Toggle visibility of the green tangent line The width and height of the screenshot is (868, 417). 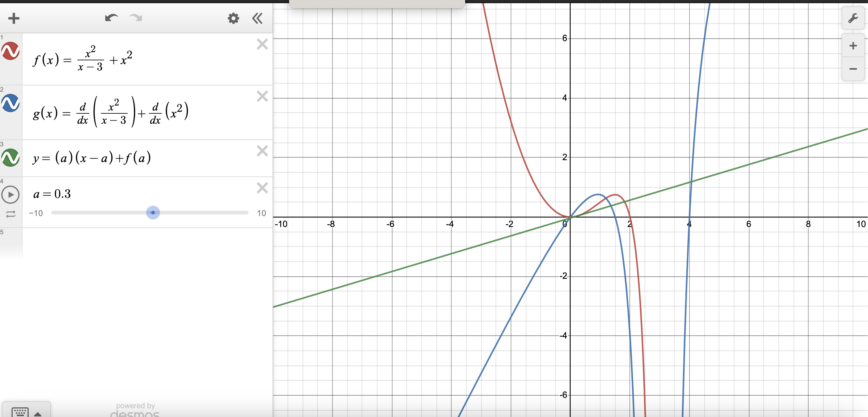10,157
